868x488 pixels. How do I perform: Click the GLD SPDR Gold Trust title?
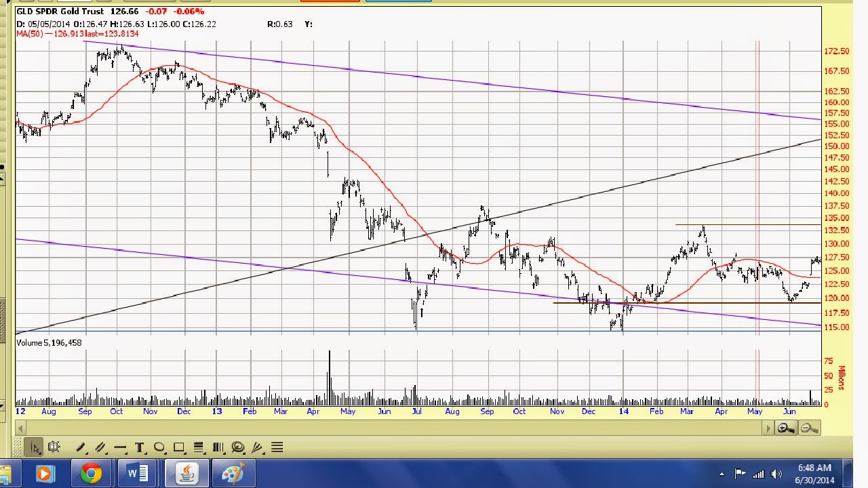[x=61, y=12]
